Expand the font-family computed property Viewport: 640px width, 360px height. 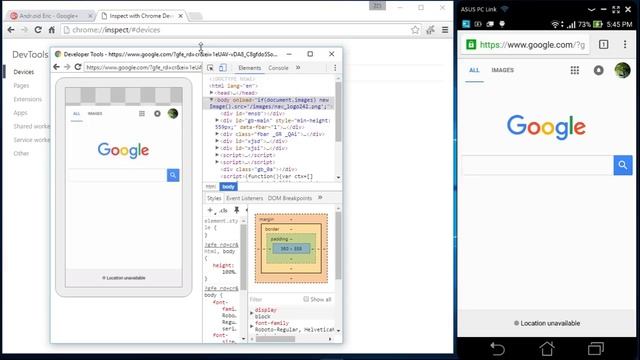point(252,326)
